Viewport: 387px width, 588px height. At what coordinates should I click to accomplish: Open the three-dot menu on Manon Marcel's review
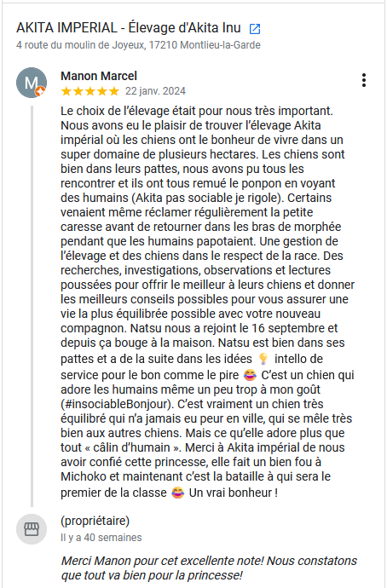363,80
